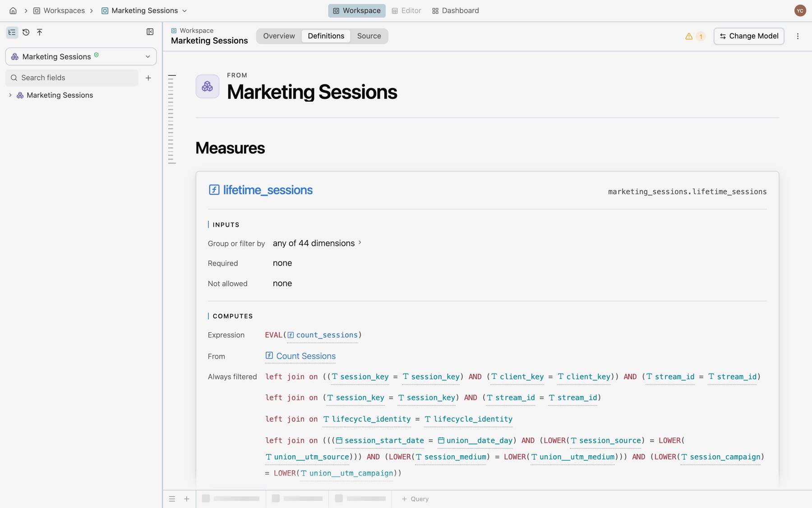Click the lifetime_sessions measure icon

[x=214, y=190]
